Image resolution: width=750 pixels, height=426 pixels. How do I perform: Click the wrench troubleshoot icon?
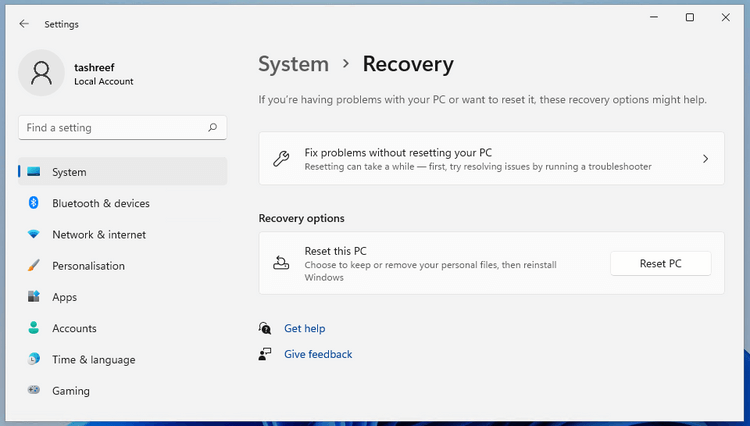coord(281,159)
